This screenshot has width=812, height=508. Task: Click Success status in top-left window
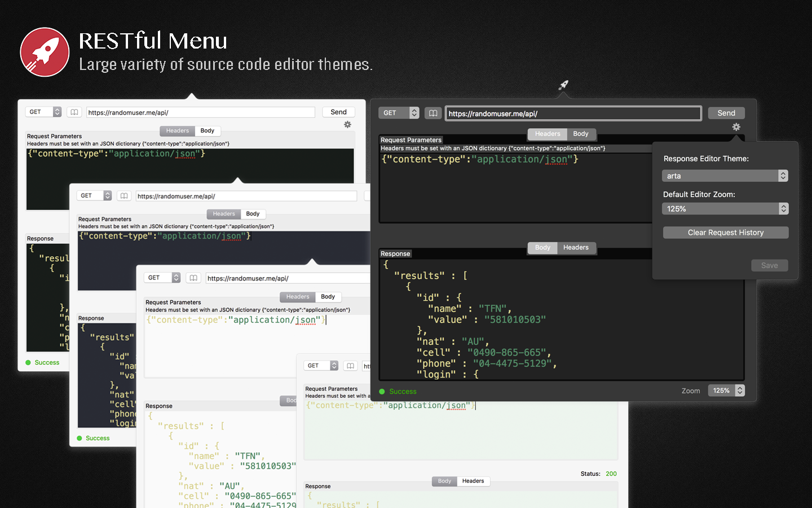(42, 363)
